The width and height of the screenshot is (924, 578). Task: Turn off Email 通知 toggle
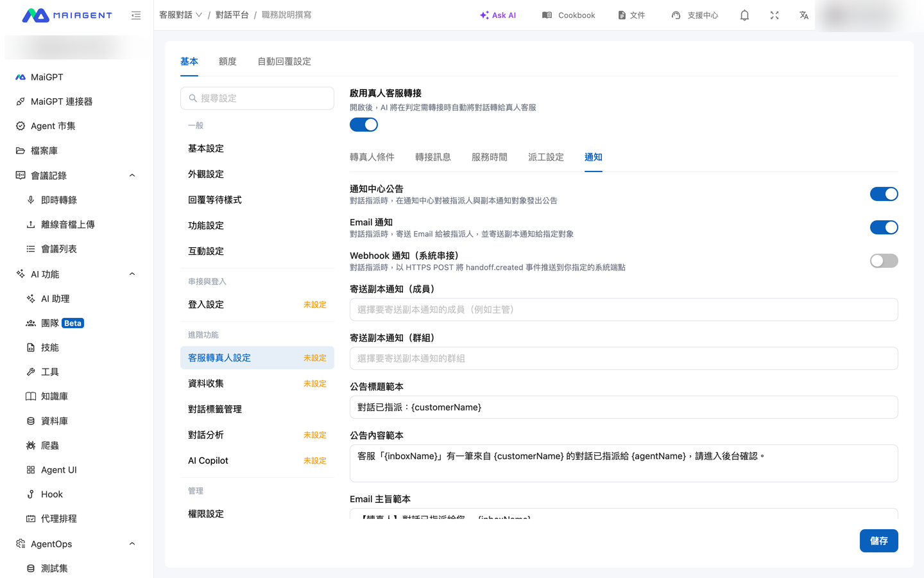point(884,227)
